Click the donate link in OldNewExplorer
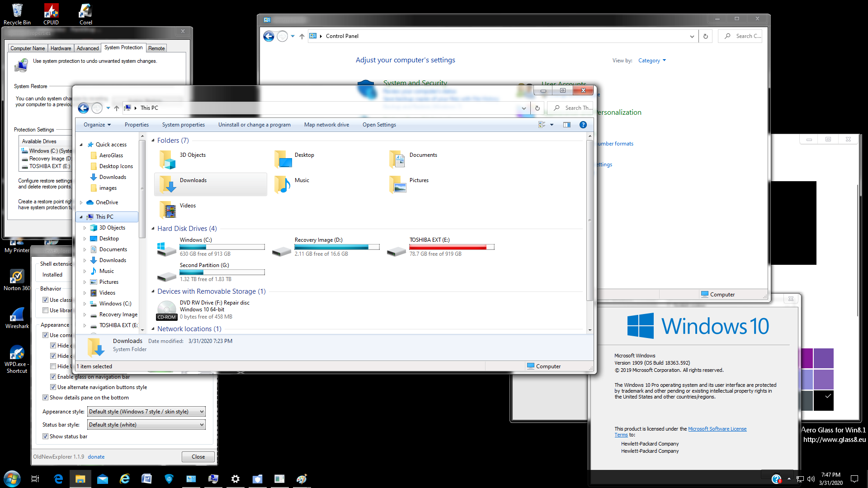 96,457
